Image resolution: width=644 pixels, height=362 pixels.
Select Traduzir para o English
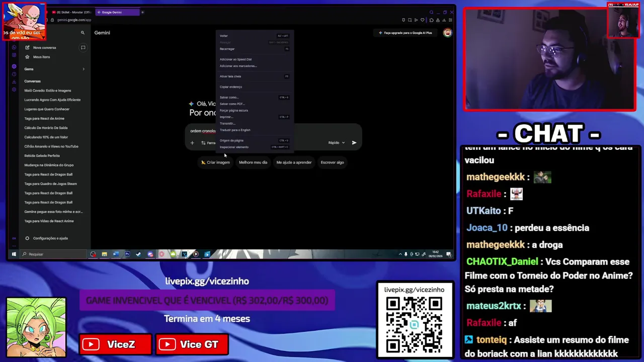click(x=254, y=130)
